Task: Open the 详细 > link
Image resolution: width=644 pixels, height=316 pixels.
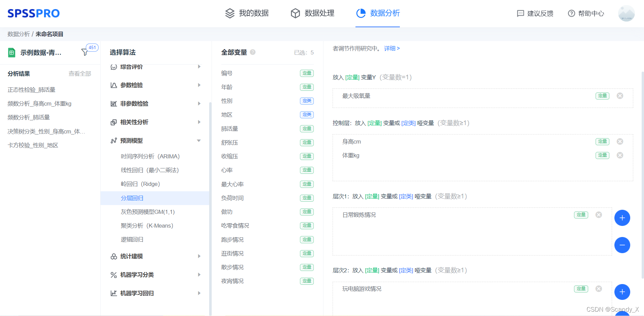Action: (392, 48)
